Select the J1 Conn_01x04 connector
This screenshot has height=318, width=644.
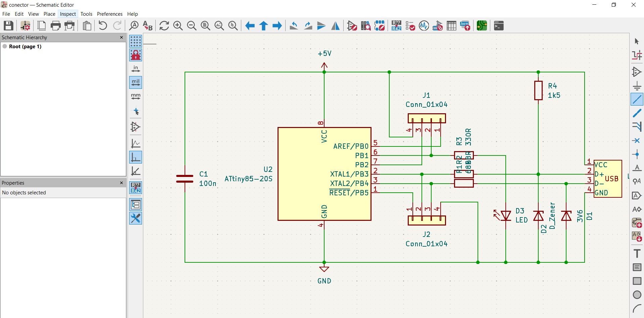point(427,118)
